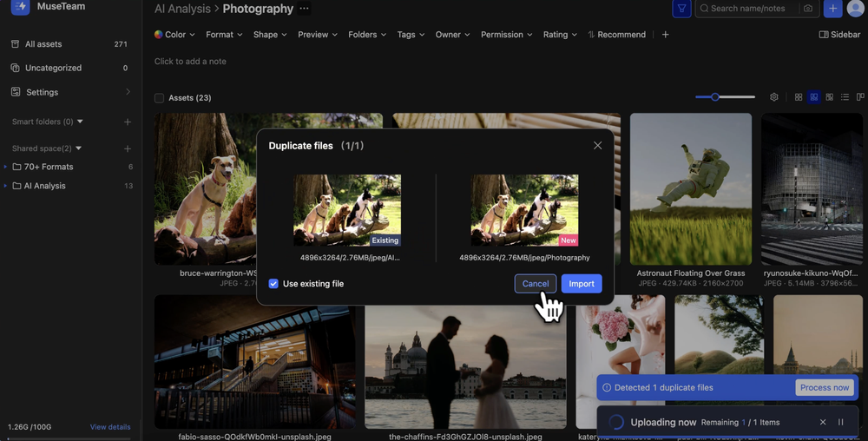Uncheck the Use existing file checkbox

tap(273, 284)
